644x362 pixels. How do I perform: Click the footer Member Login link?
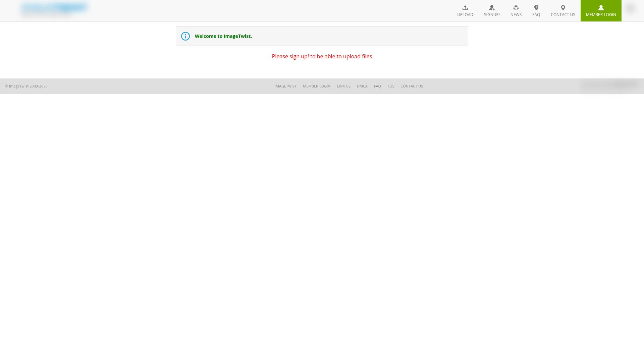(317, 86)
